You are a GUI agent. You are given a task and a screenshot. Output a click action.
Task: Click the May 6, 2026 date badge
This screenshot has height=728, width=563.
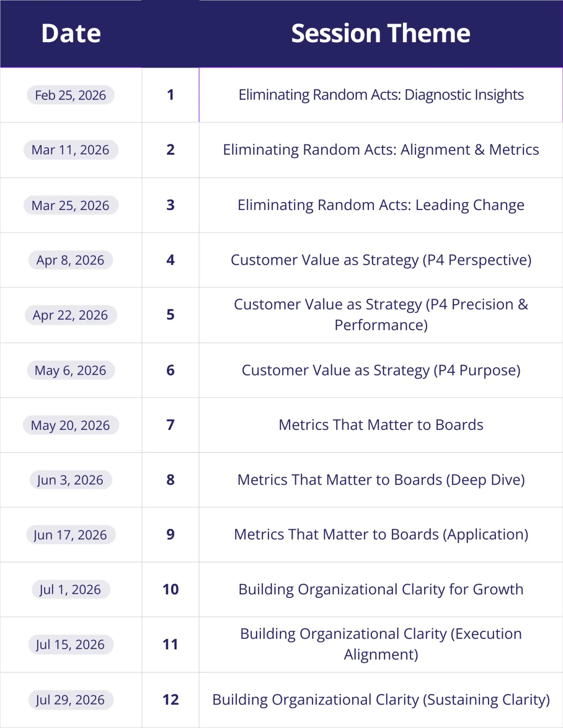pos(70,370)
